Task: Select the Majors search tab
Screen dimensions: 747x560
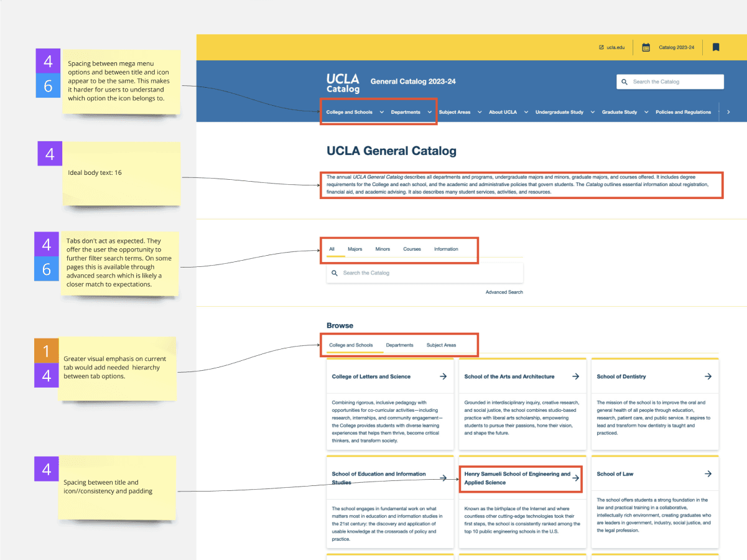Action: pos(355,249)
